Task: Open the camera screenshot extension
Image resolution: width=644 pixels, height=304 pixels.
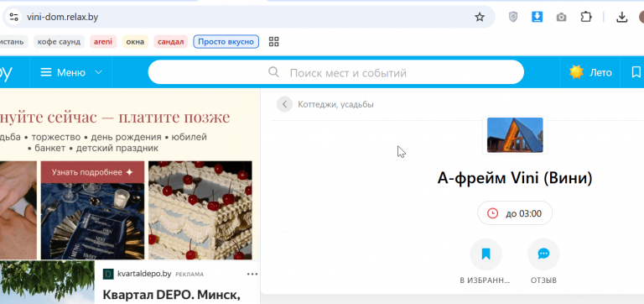Action: pos(561,18)
